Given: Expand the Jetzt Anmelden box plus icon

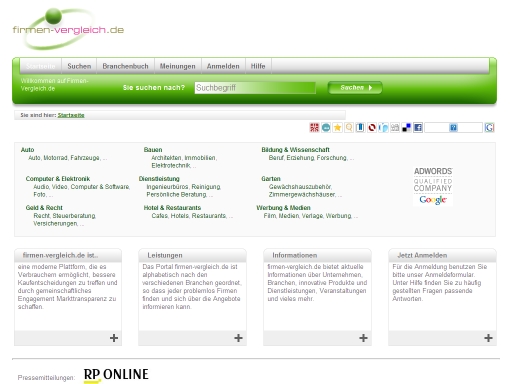Looking at the screenshot, I should pos(488,338).
